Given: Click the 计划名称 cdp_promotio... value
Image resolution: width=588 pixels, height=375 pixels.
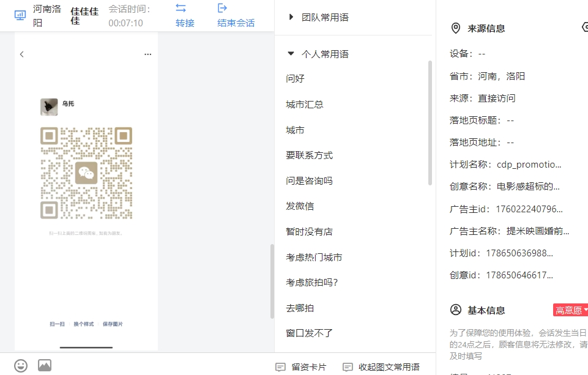Looking at the screenshot, I should [x=529, y=164].
